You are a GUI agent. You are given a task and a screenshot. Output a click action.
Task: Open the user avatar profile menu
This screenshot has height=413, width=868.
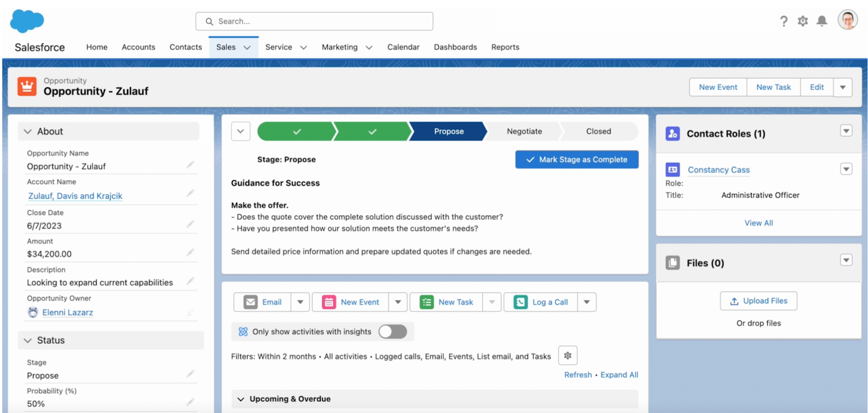[x=847, y=20]
